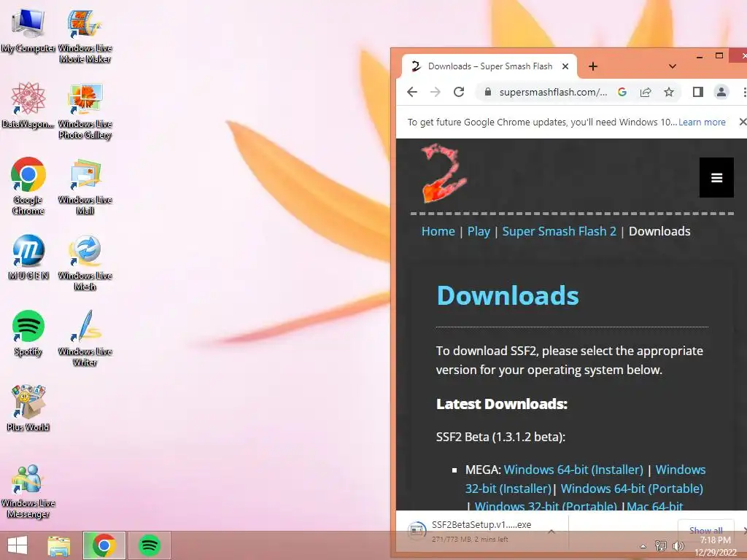This screenshot has width=747, height=560.
Task: Reload the Downloads page
Action: 459,92
